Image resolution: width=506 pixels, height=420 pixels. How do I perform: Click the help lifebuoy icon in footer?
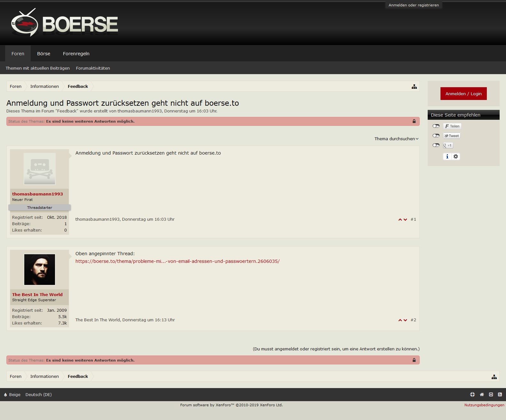tap(472, 394)
